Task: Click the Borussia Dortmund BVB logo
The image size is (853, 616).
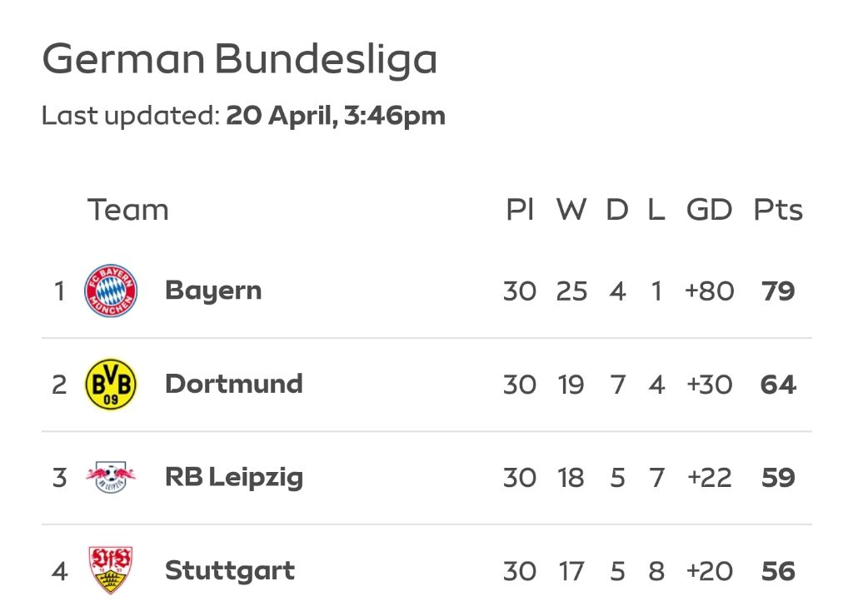Action: pos(111,385)
